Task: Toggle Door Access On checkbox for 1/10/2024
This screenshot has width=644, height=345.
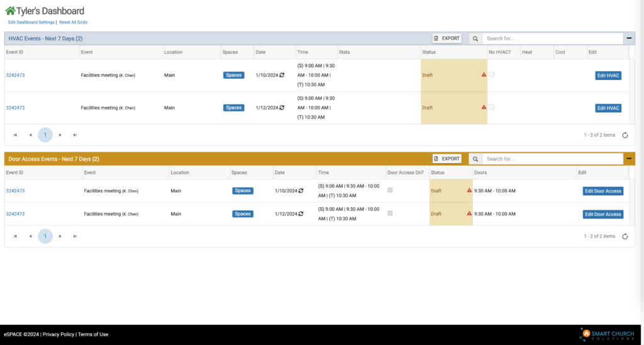Action: point(390,190)
